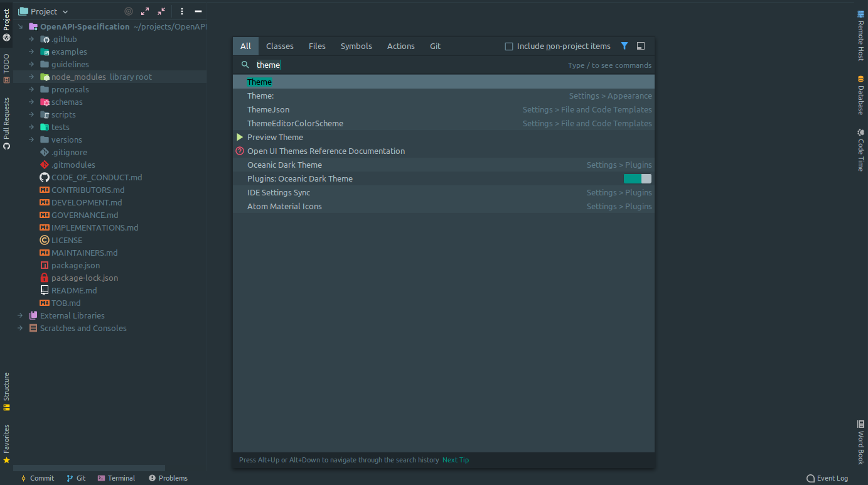868x485 pixels.
Task: Open the Git tool window at bottom
Action: [x=76, y=478]
